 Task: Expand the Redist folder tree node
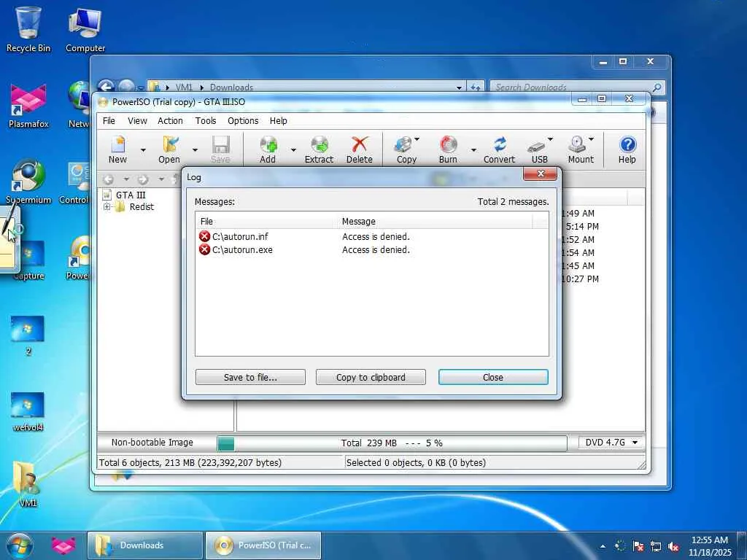[x=107, y=206]
